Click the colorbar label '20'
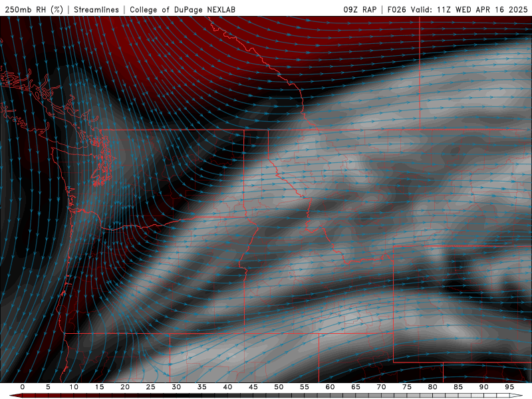Viewport: 532px width, 399px height. click(x=125, y=387)
